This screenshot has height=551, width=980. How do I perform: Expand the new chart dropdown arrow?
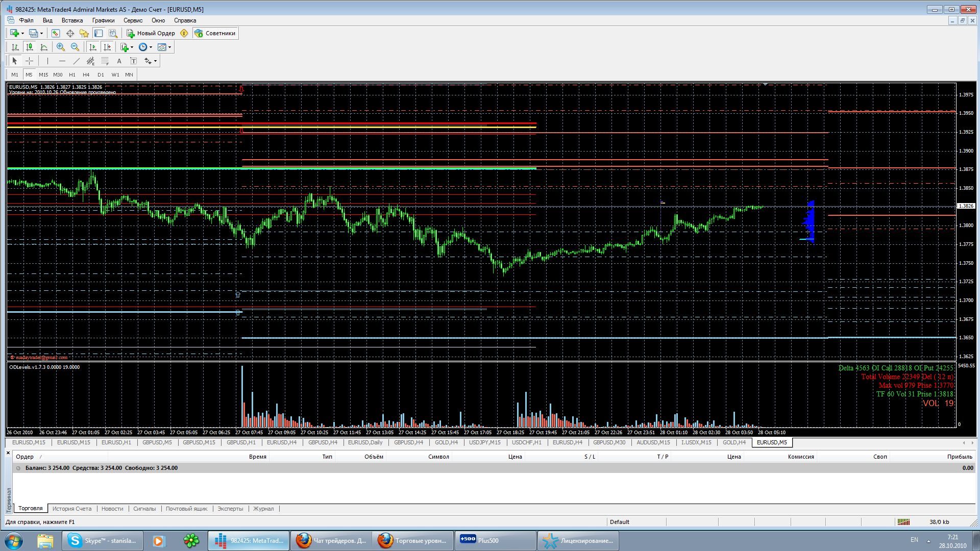22,33
